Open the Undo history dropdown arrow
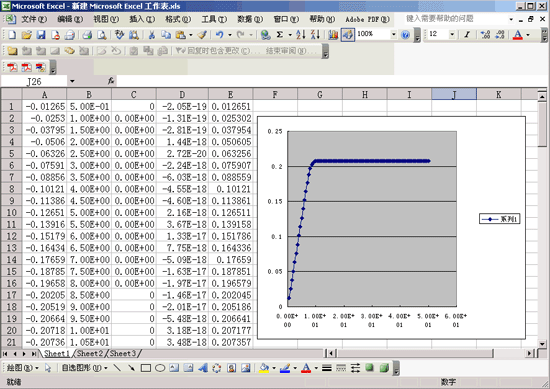550x389 pixels. point(230,35)
